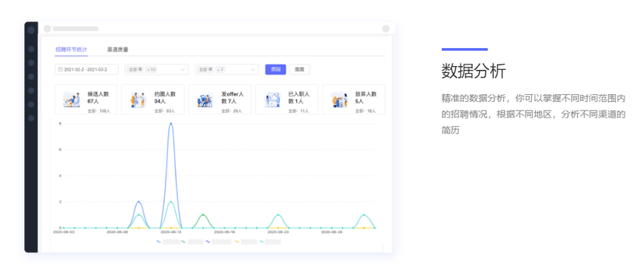644x280 pixels.
Task: Click the 已入职人数 card illustration
Action: tap(272, 100)
